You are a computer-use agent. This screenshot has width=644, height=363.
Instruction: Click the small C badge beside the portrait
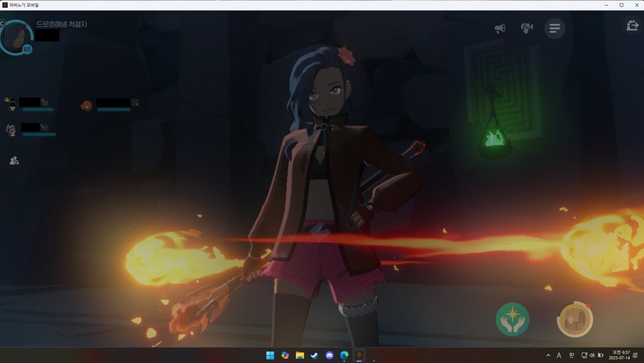pos(2,24)
